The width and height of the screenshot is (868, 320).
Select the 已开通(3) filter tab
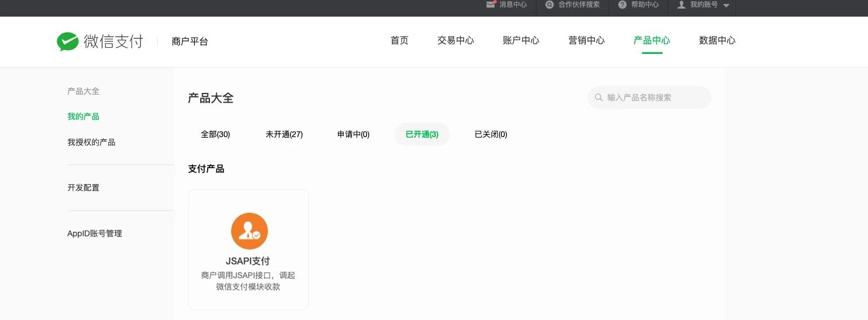click(422, 134)
